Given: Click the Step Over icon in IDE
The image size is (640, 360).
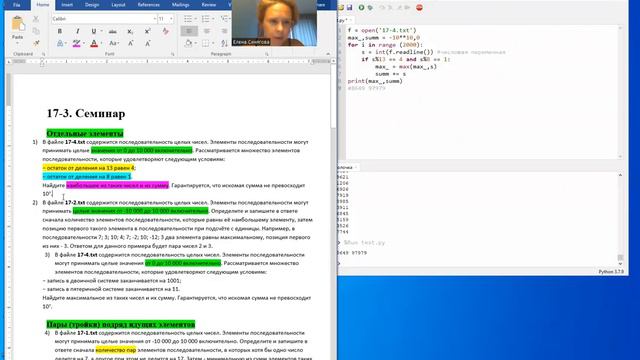Looking at the screenshot, I should tap(382, 7).
